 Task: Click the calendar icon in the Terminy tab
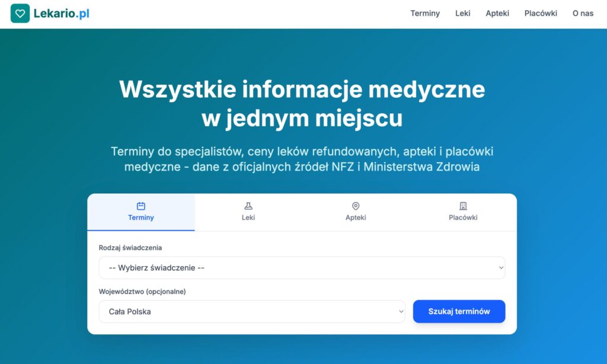coord(141,206)
